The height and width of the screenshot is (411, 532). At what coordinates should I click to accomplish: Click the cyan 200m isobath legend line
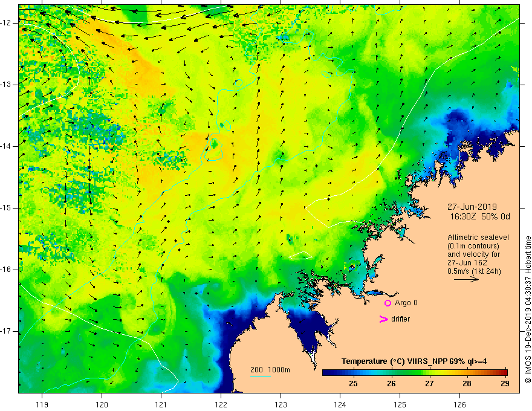point(260,376)
